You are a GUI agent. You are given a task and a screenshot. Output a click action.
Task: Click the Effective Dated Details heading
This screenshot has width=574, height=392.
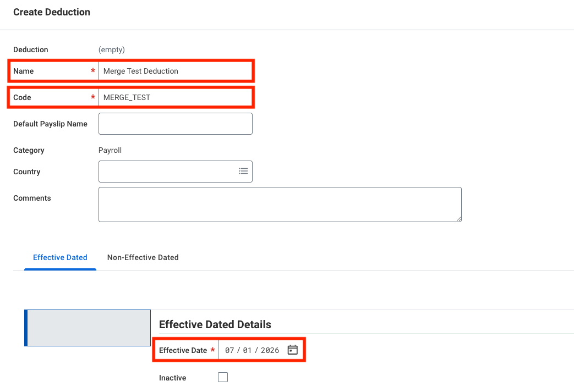tap(215, 324)
